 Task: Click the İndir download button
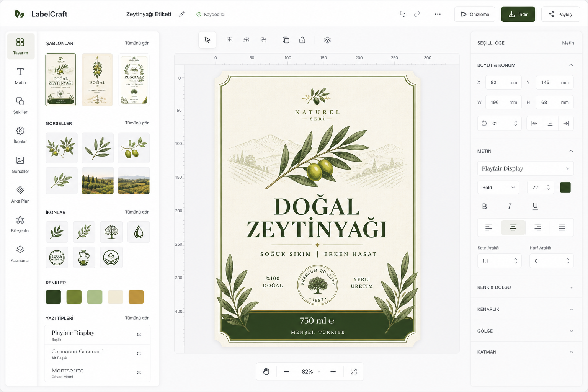(518, 14)
